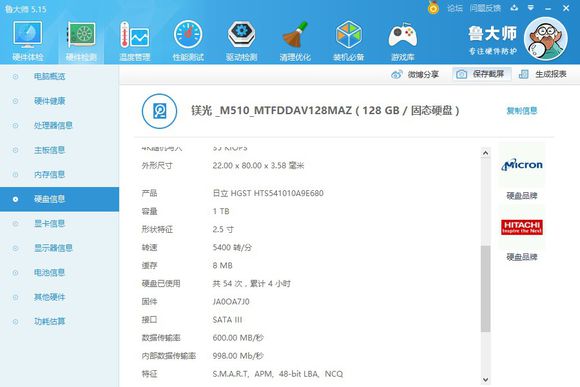Image resolution: width=580 pixels, height=387 pixels.
Task: Click the Hitachi brand logo
Action: click(522, 227)
